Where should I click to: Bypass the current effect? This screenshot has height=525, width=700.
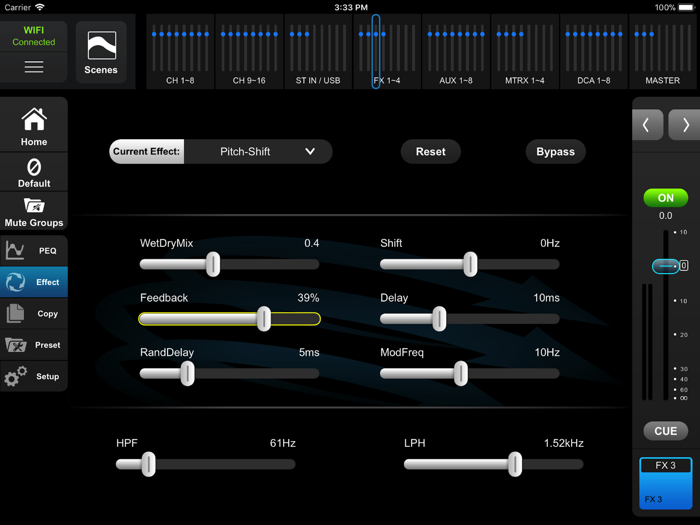pos(555,152)
